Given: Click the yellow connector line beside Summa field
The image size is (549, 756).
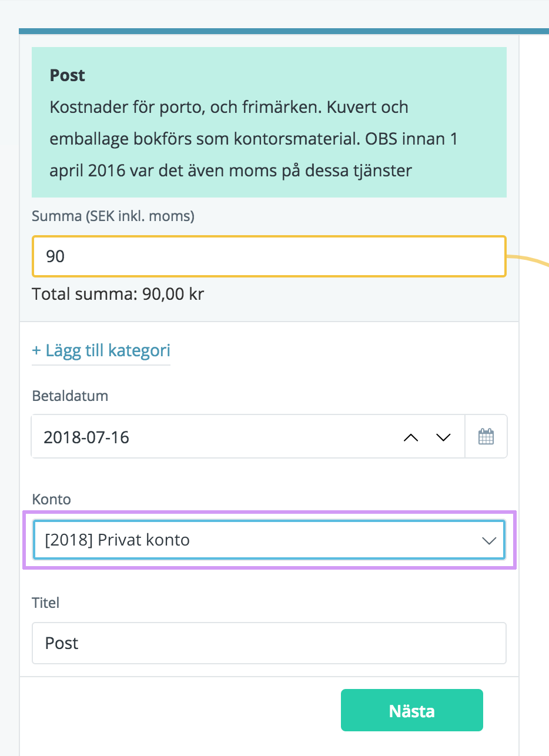Looking at the screenshot, I should coord(529,259).
